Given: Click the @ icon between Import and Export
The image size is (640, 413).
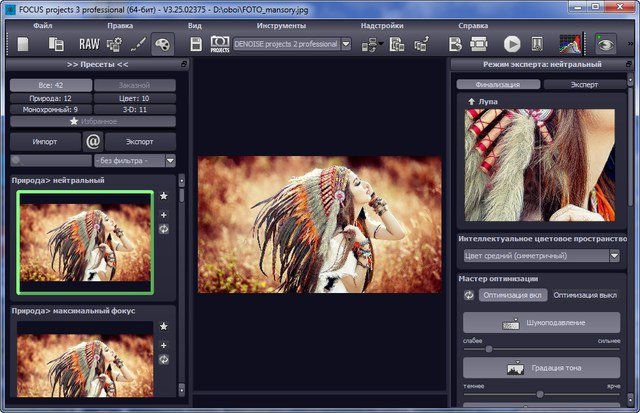Looking at the screenshot, I should (93, 142).
